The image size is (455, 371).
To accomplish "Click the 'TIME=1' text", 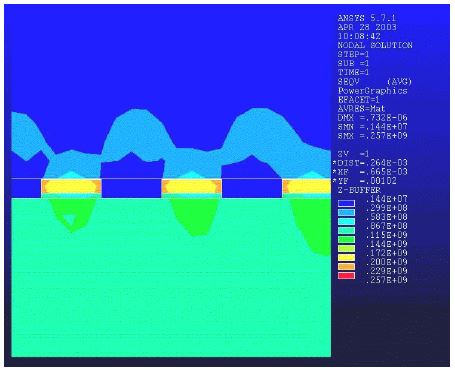I will [x=353, y=72].
